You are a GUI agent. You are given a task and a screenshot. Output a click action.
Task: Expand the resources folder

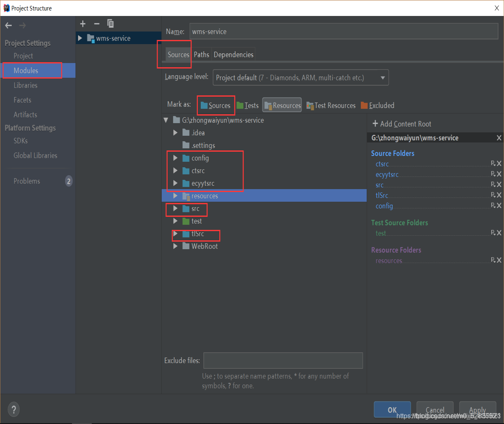(x=176, y=196)
